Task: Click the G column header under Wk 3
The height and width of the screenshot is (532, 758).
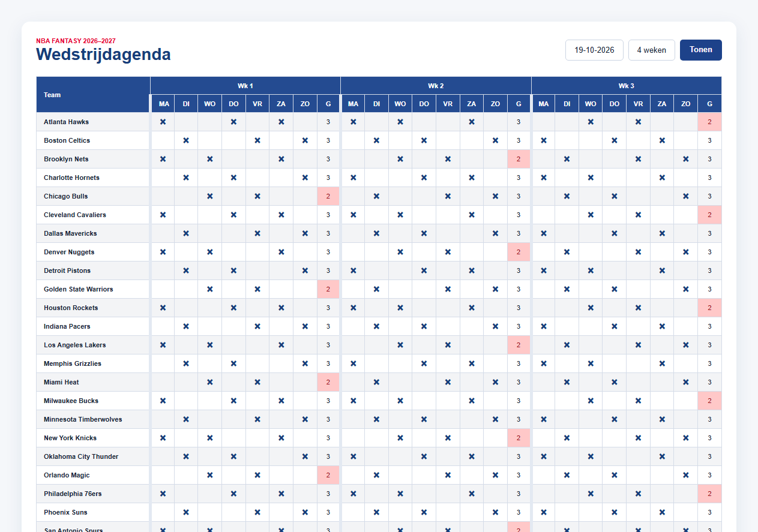Action: coord(709,104)
